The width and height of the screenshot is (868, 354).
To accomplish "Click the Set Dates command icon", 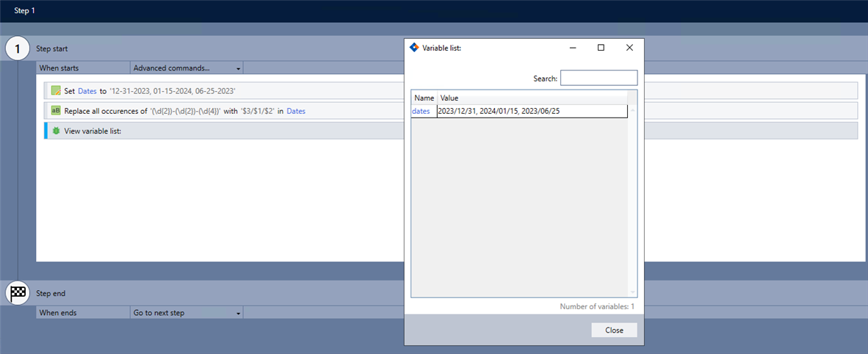I will coord(55,90).
